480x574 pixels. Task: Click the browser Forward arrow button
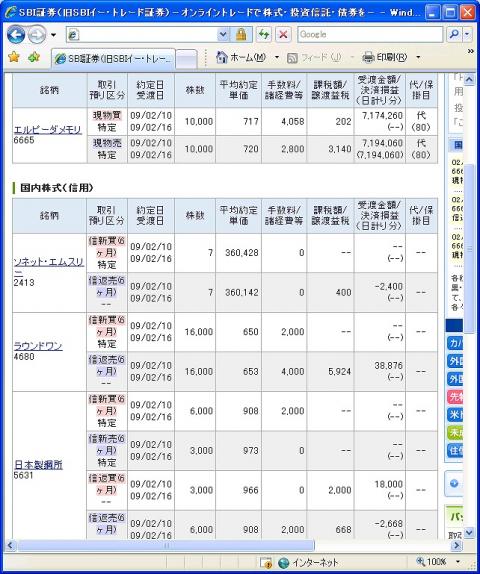coord(37,35)
